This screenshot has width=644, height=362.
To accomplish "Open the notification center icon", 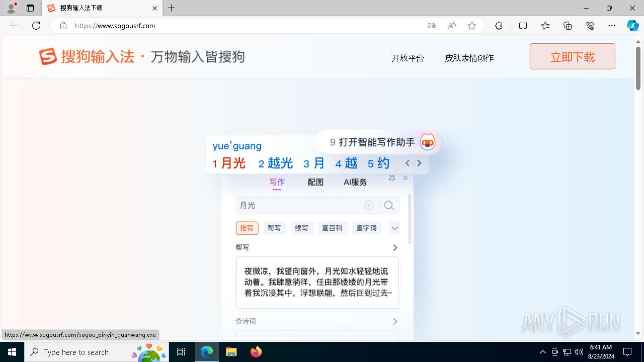I will click(627, 352).
